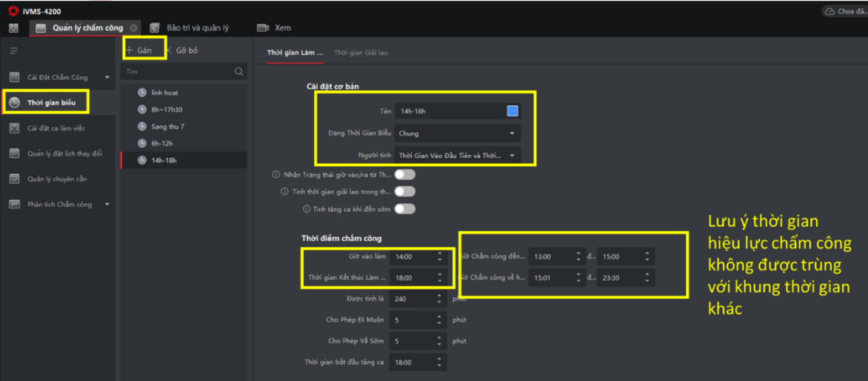The image size is (868, 381).
Task: Click the Gán button
Action: 138,50
